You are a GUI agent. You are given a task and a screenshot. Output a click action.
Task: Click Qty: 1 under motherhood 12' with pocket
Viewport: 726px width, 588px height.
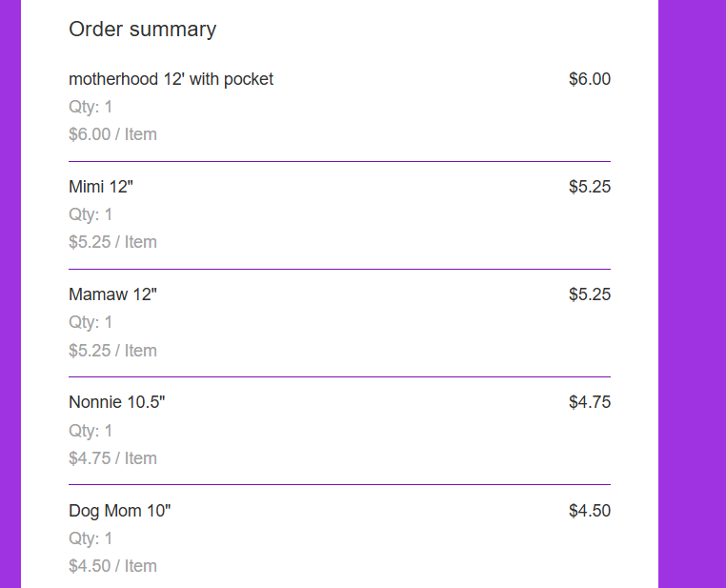(91, 107)
